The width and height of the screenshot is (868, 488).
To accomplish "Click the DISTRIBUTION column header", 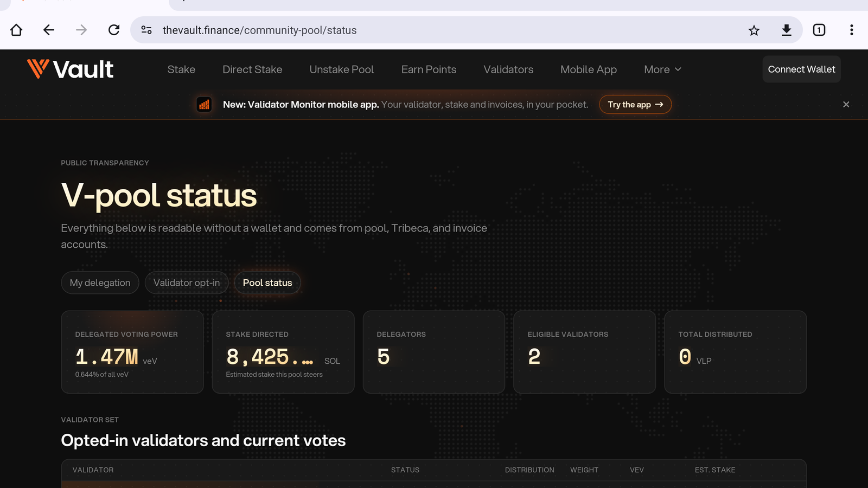I will pos(529,470).
